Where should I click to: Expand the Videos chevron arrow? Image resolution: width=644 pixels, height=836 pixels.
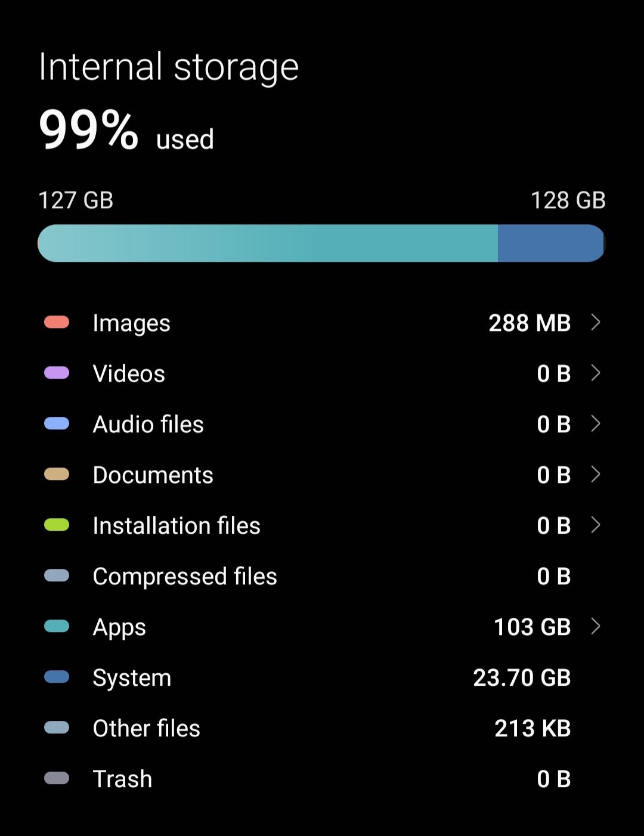click(x=595, y=373)
